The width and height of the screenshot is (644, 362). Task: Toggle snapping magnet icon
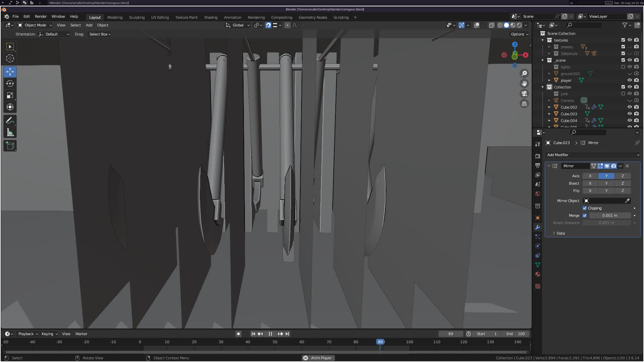[x=268, y=25]
